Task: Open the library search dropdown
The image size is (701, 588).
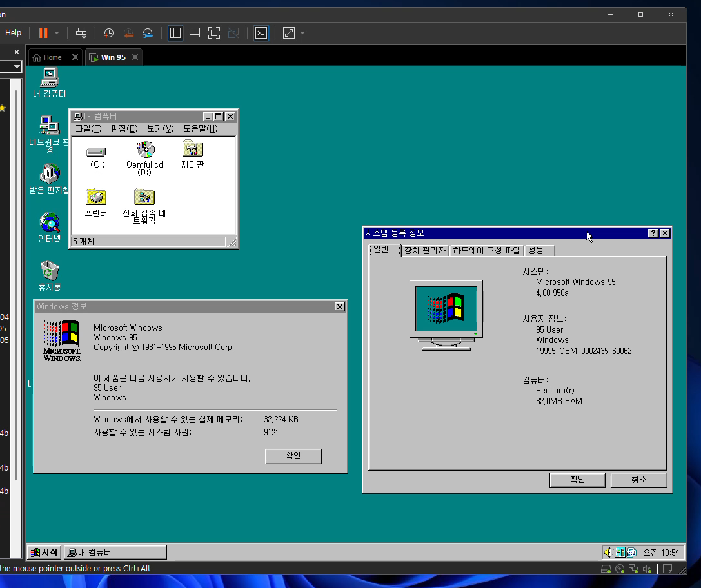Action: pyautogui.click(x=17, y=67)
